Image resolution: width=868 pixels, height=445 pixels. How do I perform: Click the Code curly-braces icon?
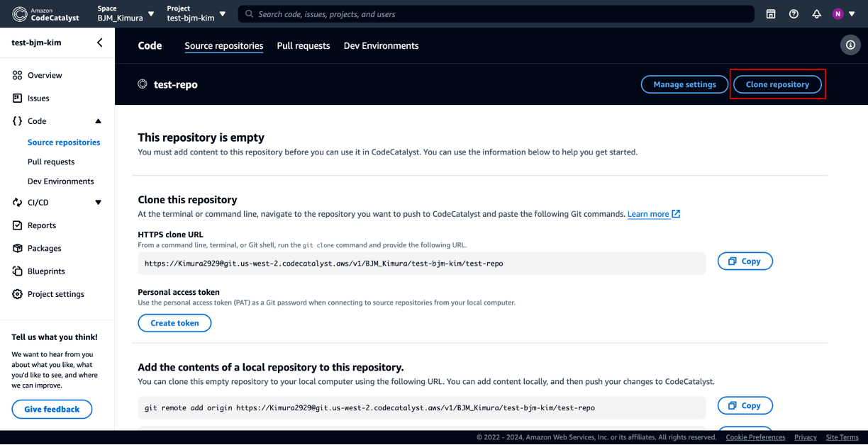(16, 120)
